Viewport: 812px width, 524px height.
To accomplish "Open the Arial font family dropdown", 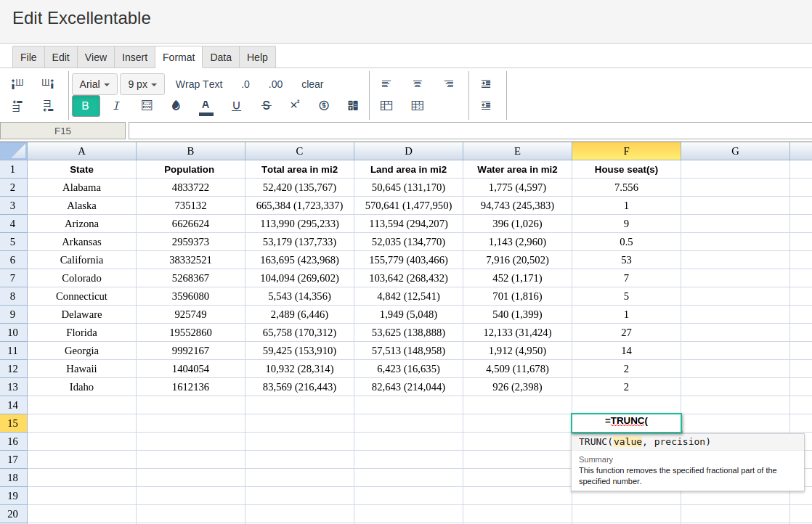I will [x=94, y=84].
